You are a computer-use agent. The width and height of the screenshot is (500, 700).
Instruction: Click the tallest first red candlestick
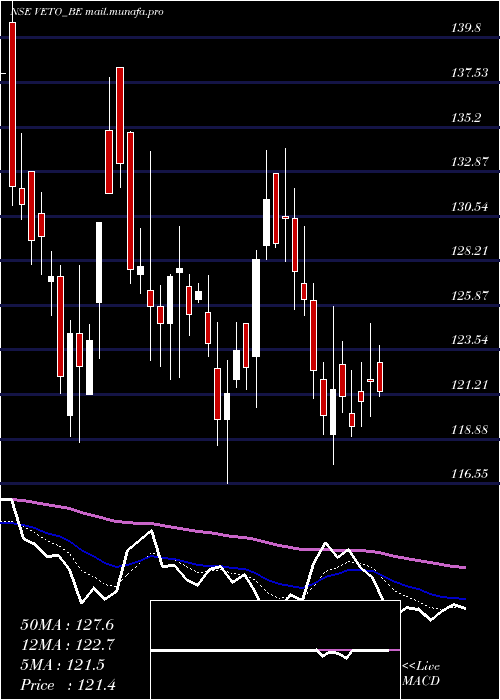click(12, 104)
